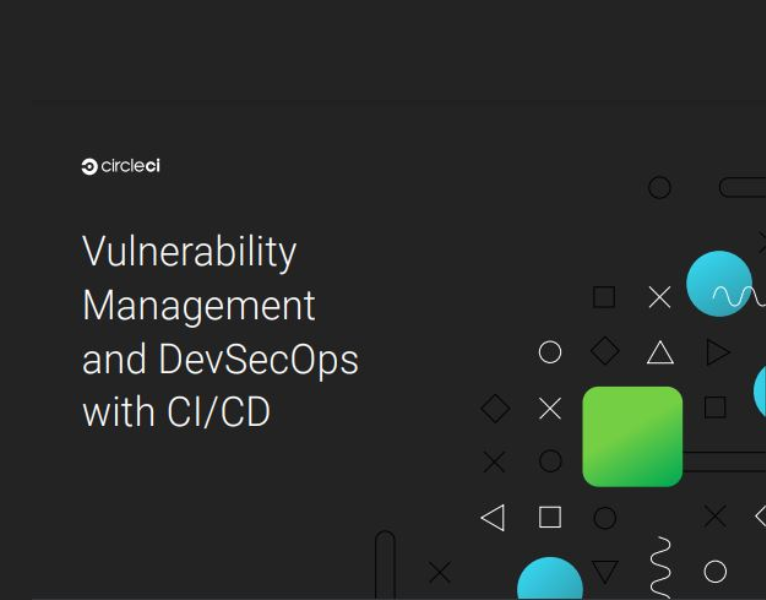
Task: Select the square beside the left-pointing triangle
Action: click(550, 517)
